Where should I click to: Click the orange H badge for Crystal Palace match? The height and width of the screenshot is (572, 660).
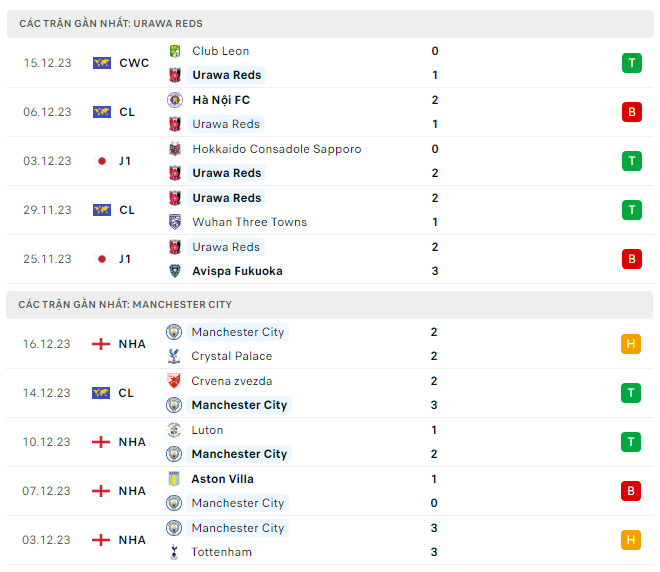(631, 344)
